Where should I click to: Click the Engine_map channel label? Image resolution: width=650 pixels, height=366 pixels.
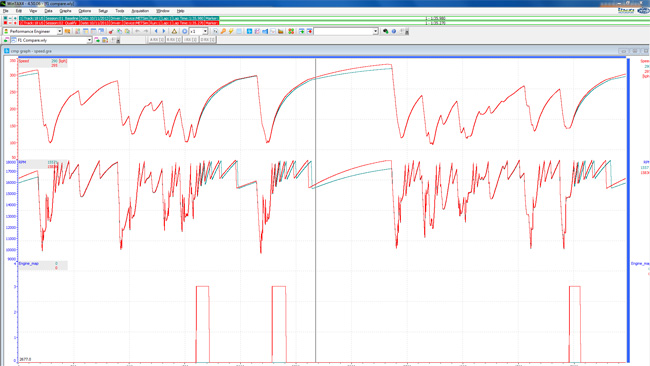click(x=29, y=264)
